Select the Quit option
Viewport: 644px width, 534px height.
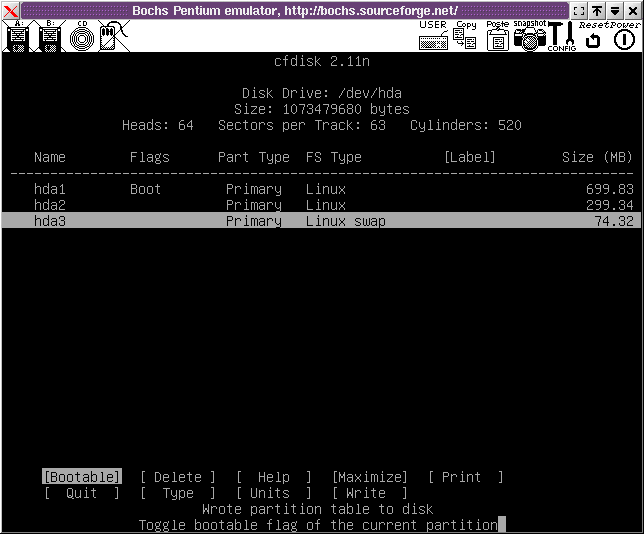click(x=82, y=493)
